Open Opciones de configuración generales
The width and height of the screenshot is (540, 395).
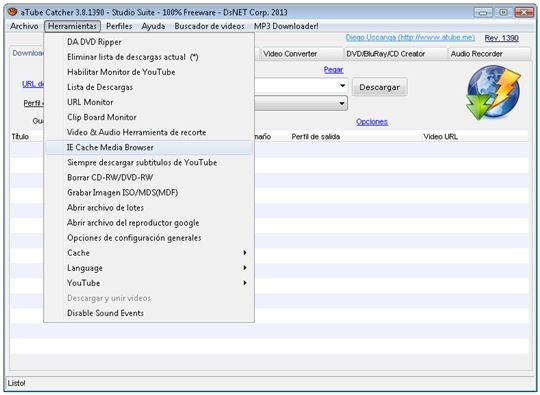pos(149,238)
